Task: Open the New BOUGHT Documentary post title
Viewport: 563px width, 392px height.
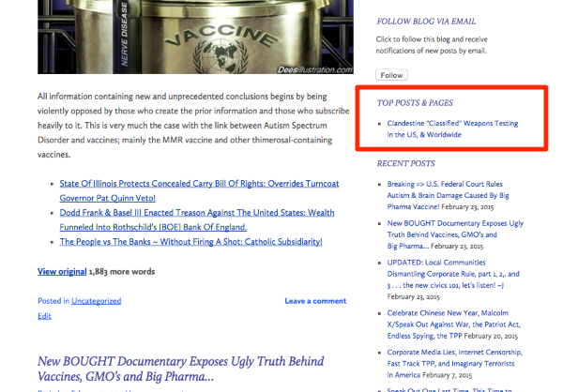Action: point(180,369)
